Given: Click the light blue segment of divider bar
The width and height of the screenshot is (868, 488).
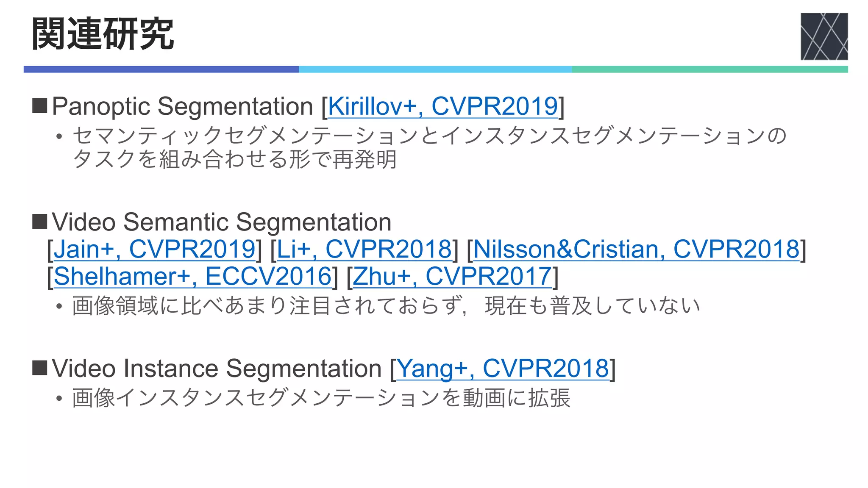Looking at the screenshot, I should point(435,69).
